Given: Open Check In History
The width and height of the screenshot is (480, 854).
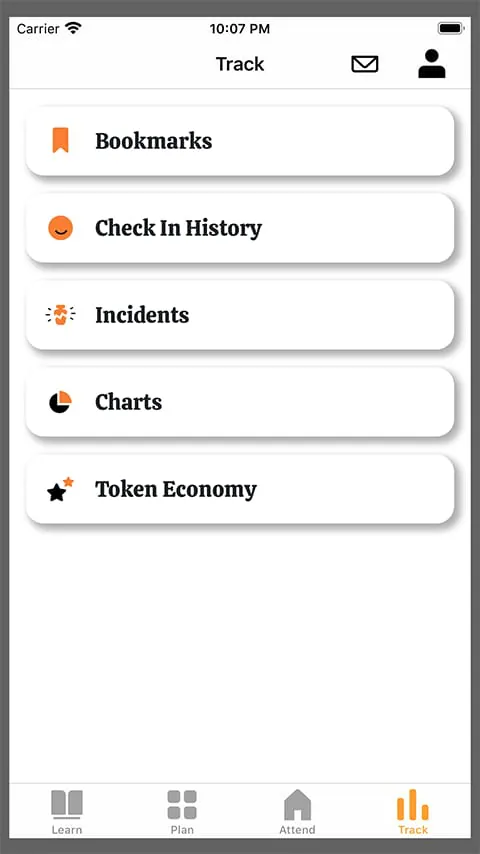Looking at the screenshot, I should click(x=240, y=228).
